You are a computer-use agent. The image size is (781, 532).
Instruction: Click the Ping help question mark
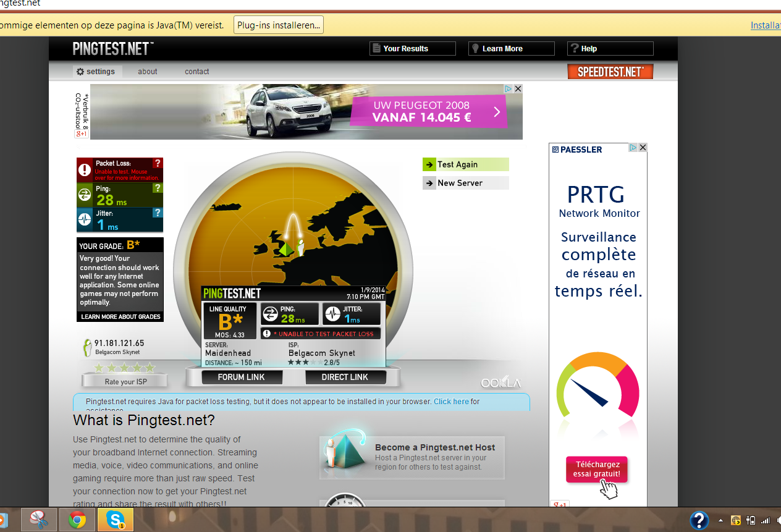click(x=158, y=188)
